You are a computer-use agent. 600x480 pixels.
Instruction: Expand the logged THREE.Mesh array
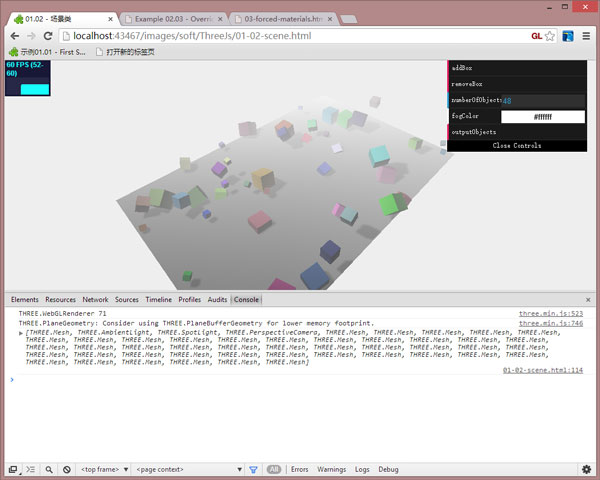tap(21, 333)
